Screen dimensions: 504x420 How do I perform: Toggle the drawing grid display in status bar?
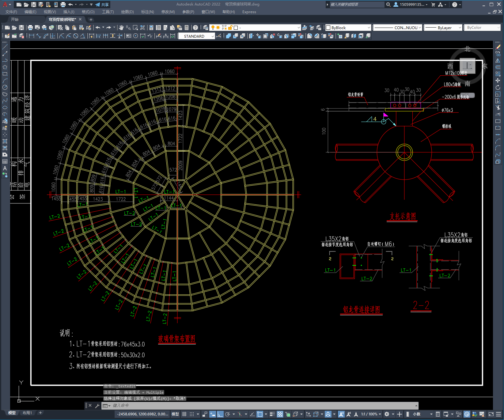click(x=184, y=414)
